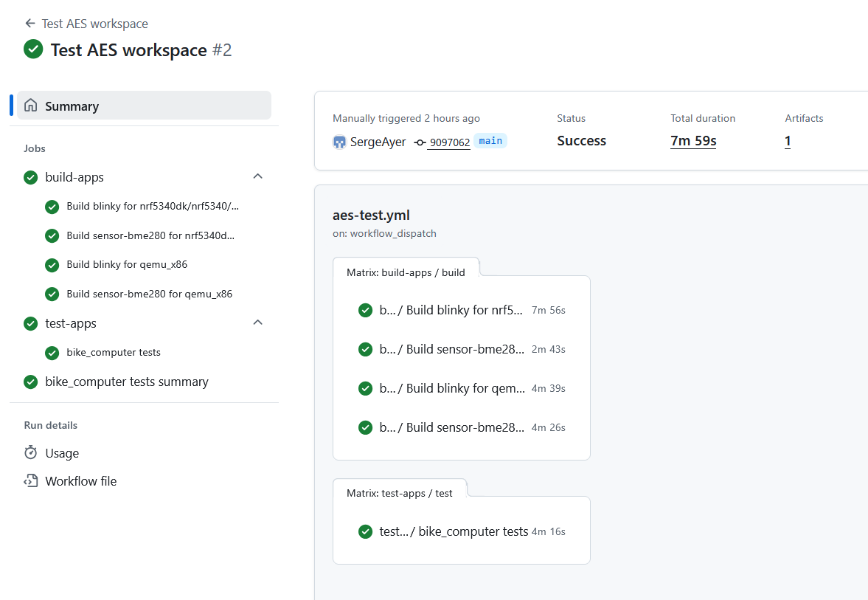Click the Artifacts count 1
The image size is (868, 600).
tap(788, 140)
